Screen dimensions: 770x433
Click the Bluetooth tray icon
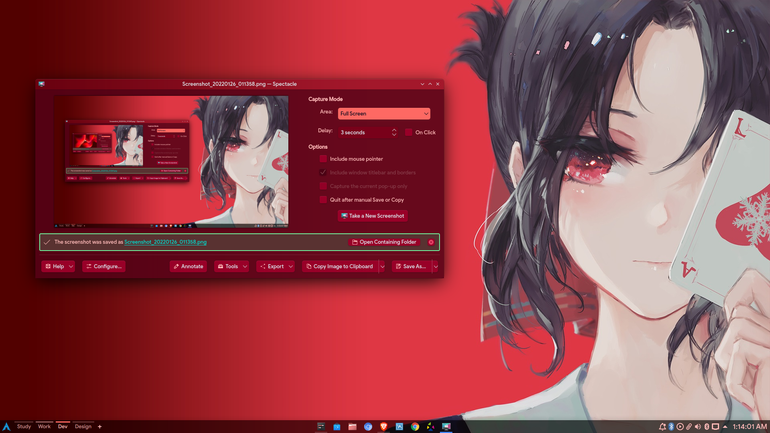click(671, 427)
